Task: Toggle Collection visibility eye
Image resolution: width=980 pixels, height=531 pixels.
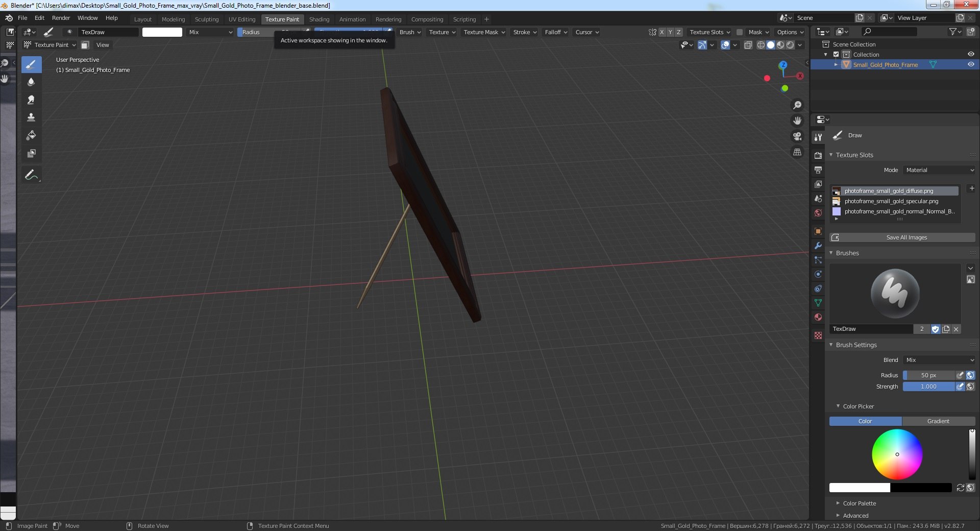Action: point(970,54)
